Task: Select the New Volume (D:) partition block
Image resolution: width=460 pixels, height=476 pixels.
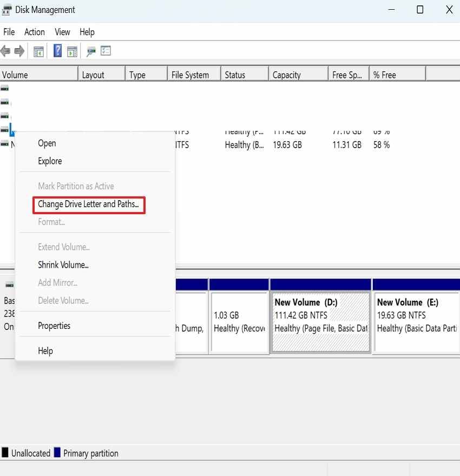Action: (x=320, y=322)
